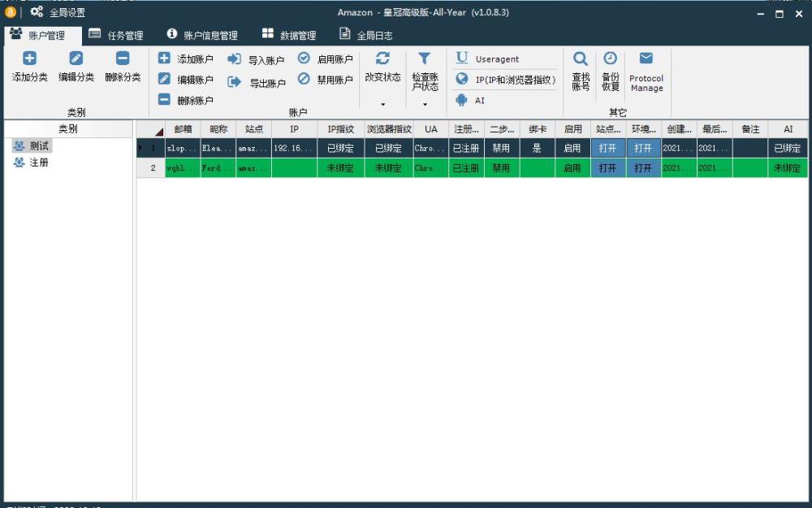The width and height of the screenshot is (812, 508).
Task: Click 打开 under 环境 in row 2
Action: 643,168
